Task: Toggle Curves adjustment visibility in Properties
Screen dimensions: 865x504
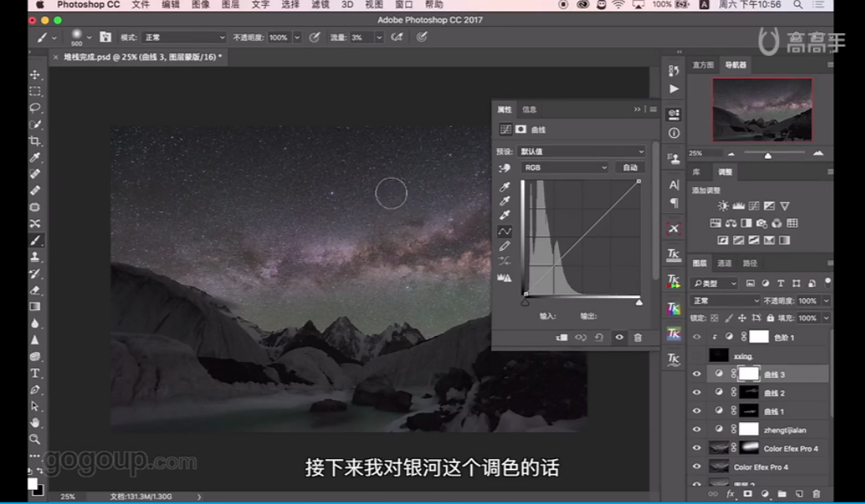Action: (619, 338)
